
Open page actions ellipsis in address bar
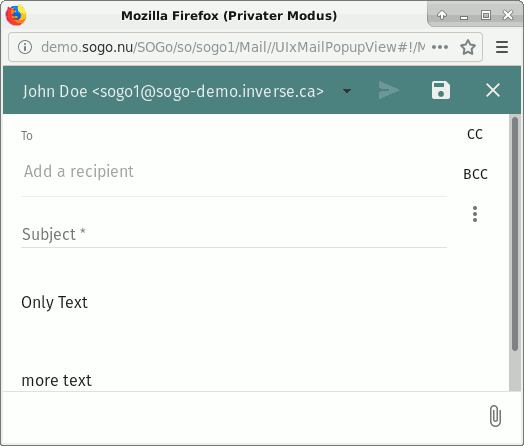click(440, 47)
